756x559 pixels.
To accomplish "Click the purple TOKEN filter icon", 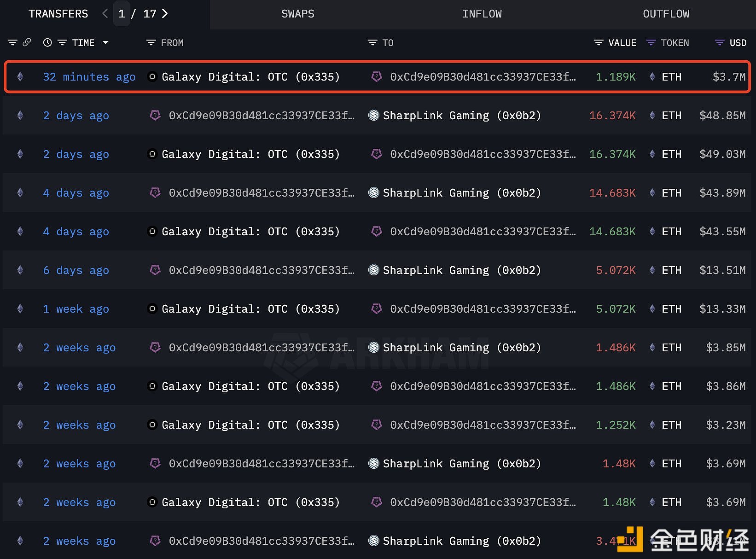I will point(651,43).
